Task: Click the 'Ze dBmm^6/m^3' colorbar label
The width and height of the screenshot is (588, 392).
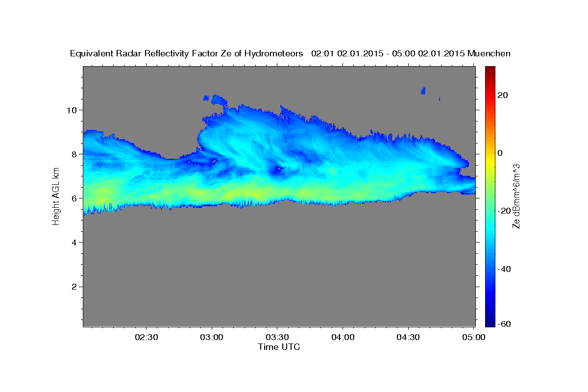Action: point(516,196)
